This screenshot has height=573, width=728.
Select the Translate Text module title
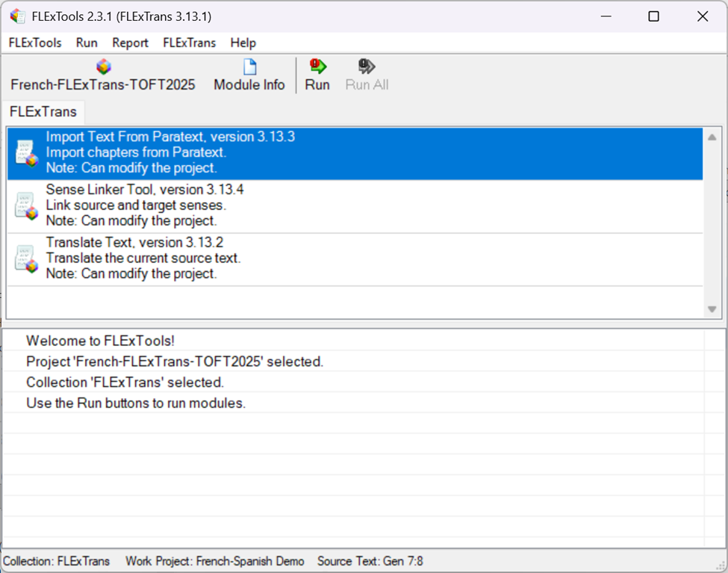pyautogui.click(x=134, y=243)
